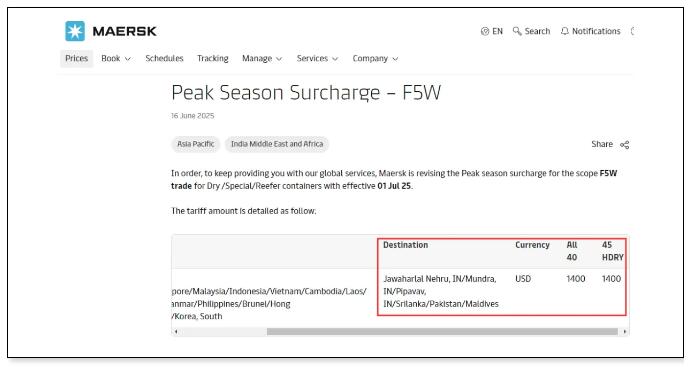
Task: Click the Share text link
Action: coord(602,144)
